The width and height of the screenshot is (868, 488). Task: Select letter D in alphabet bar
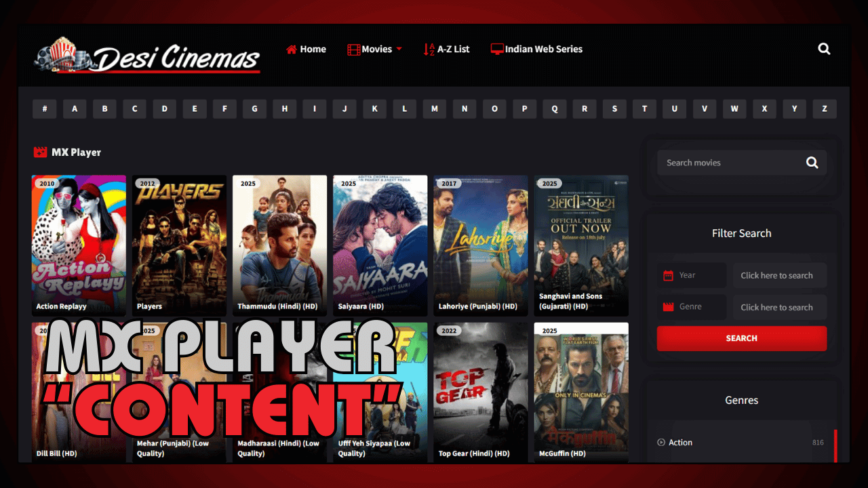pos(164,109)
